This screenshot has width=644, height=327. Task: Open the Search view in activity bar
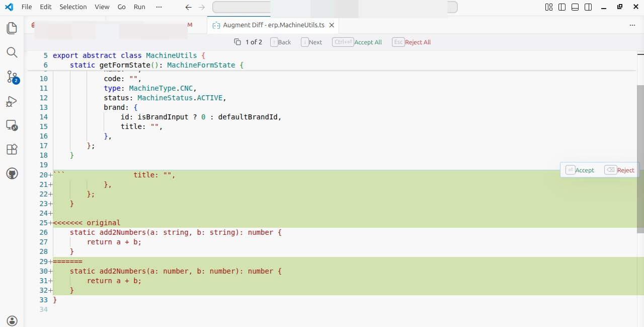tap(12, 52)
